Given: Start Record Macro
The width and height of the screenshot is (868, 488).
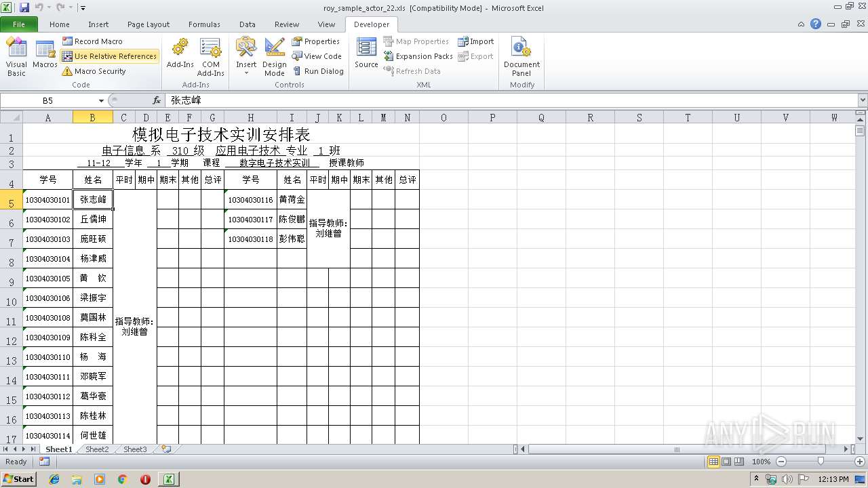Looking at the screenshot, I should (92, 41).
